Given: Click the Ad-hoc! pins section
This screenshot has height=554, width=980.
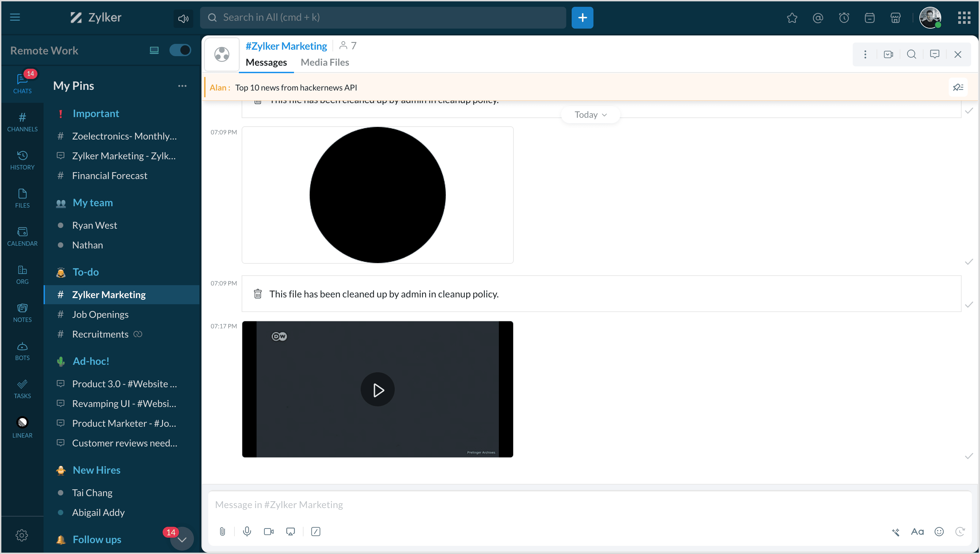Looking at the screenshot, I should click(x=91, y=361).
